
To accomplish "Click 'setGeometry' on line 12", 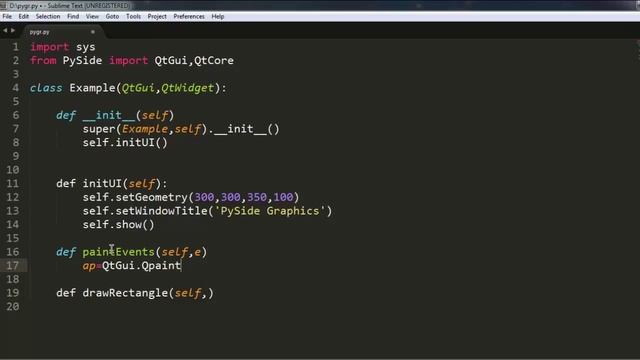I will point(151,197).
